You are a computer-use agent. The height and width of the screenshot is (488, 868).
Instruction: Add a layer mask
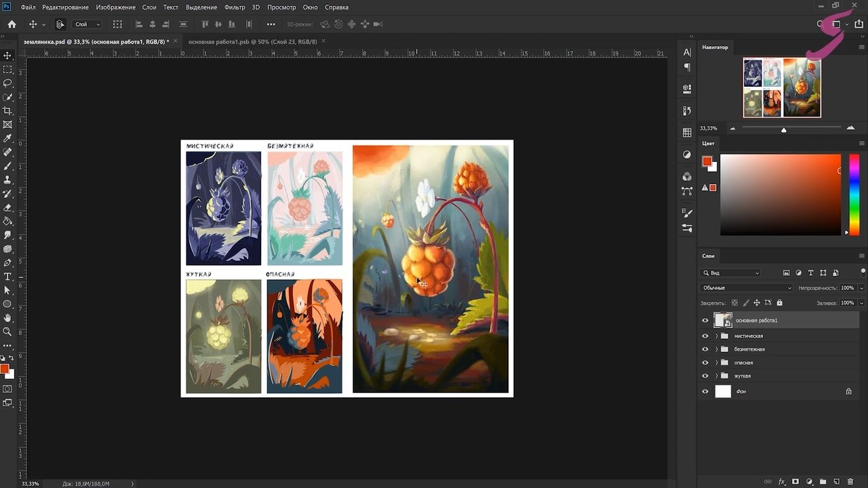(x=795, y=482)
